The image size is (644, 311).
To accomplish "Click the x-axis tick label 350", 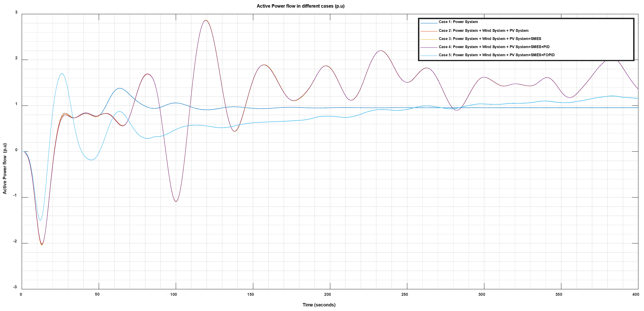I will coord(559,294).
